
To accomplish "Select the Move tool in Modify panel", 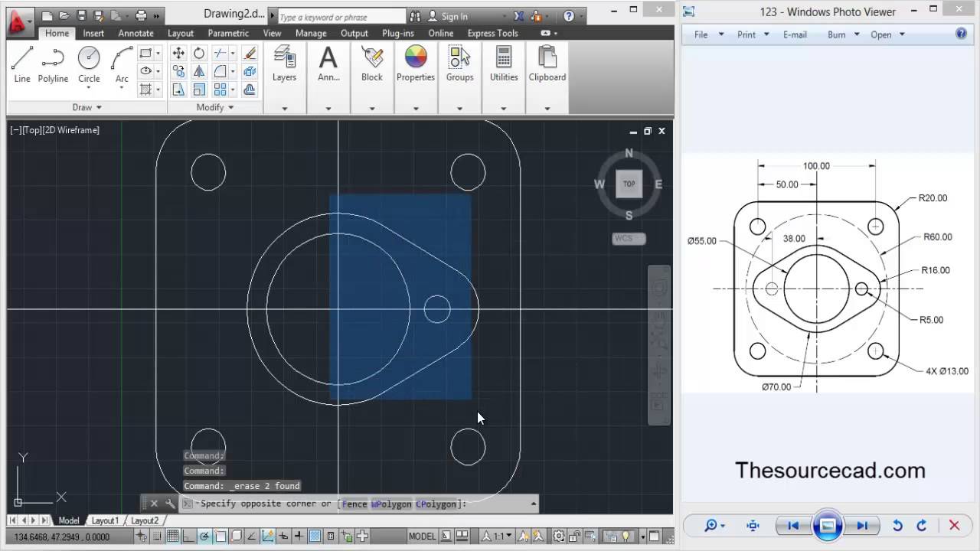I will click(178, 53).
